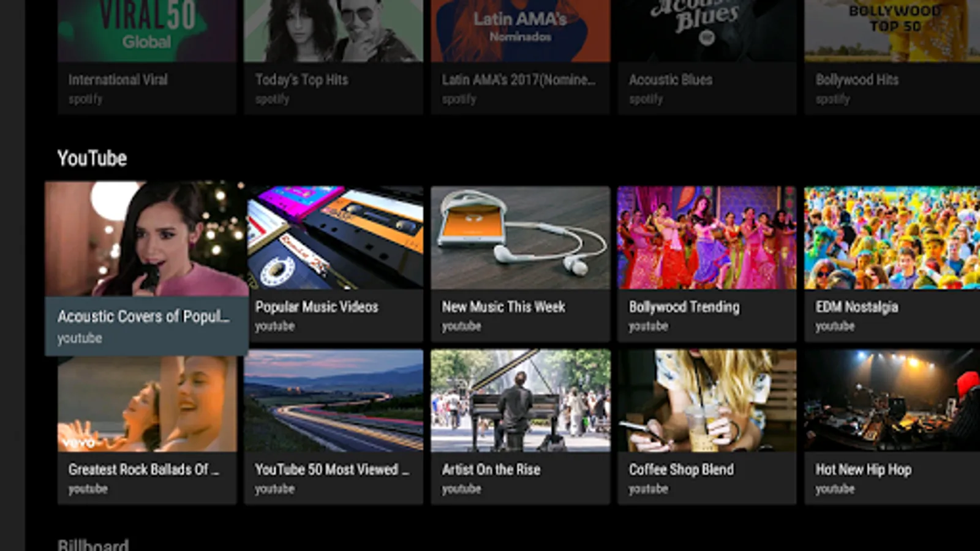Image resolution: width=980 pixels, height=551 pixels.
Task: Open the EDM Nostalgia crowd thumbnail
Action: [x=892, y=238]
